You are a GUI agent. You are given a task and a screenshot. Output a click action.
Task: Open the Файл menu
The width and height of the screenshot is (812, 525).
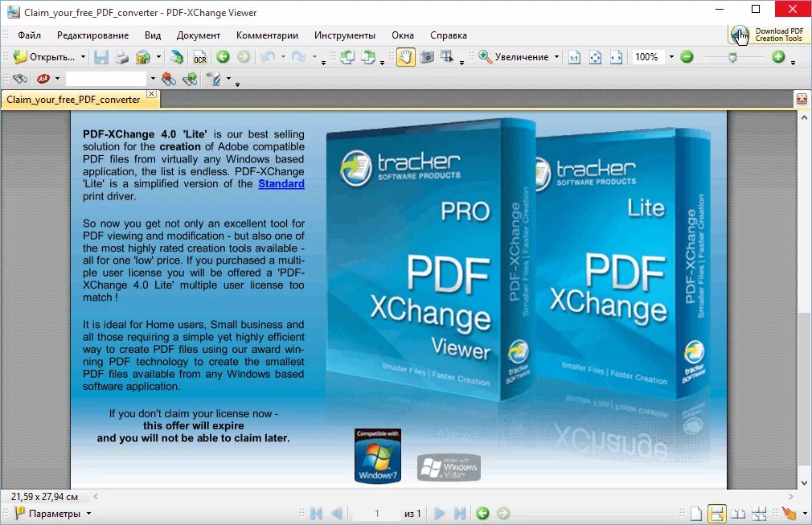tap(29, 35)
